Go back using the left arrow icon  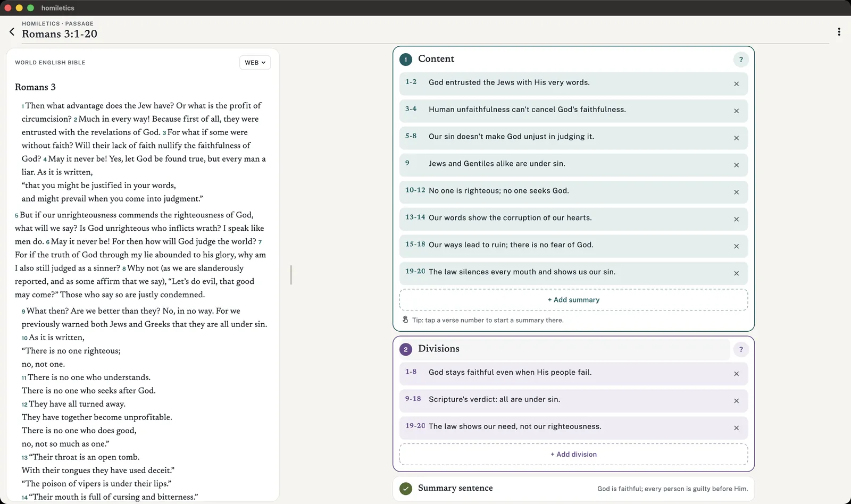click(x=12, y=32)
